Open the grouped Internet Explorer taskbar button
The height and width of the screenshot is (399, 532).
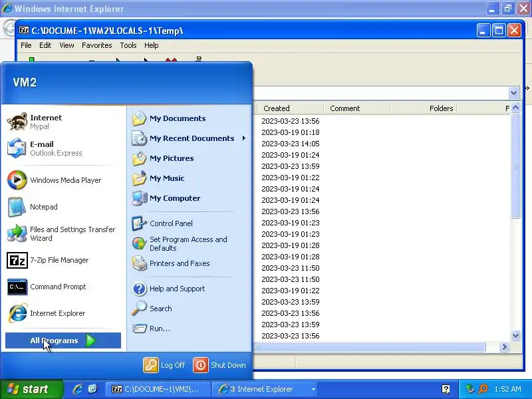tap(266, 389)
